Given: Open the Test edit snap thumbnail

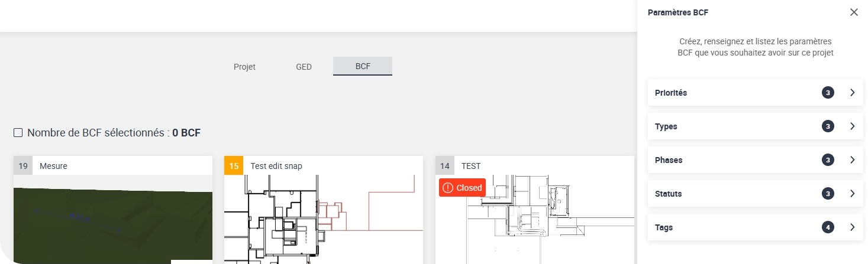Looking at the screenshot, I should (x=323, y=219).
